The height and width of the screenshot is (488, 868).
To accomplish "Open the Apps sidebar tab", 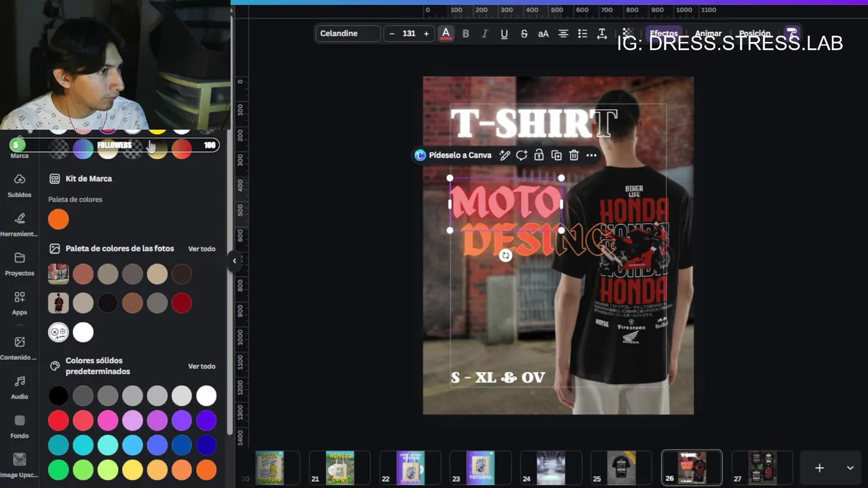I will tap(19, 304).
